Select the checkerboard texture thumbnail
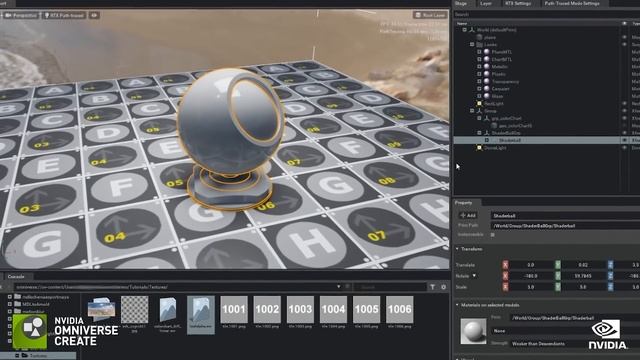Screen dimensions: 640x360 pos(135,310)
